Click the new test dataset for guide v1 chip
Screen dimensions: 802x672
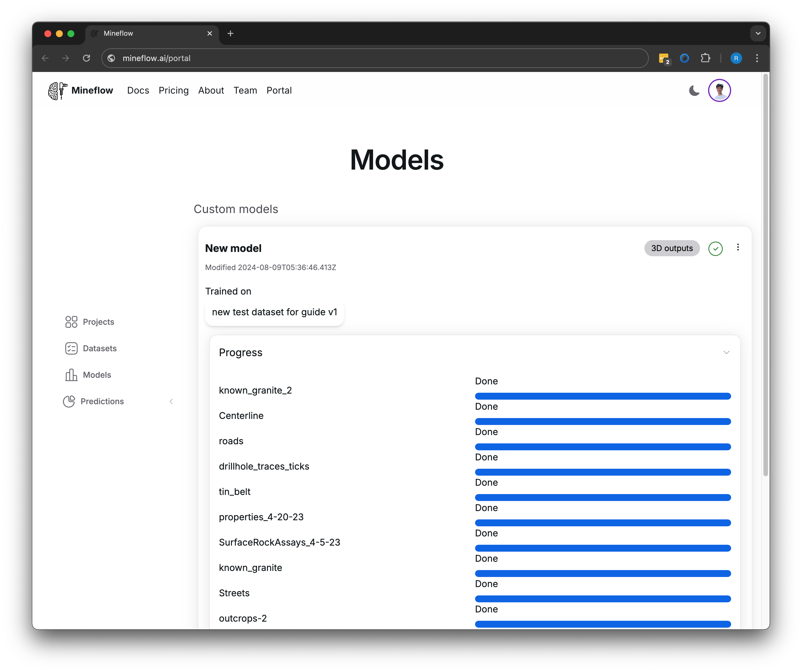click(x=274, y=312)
